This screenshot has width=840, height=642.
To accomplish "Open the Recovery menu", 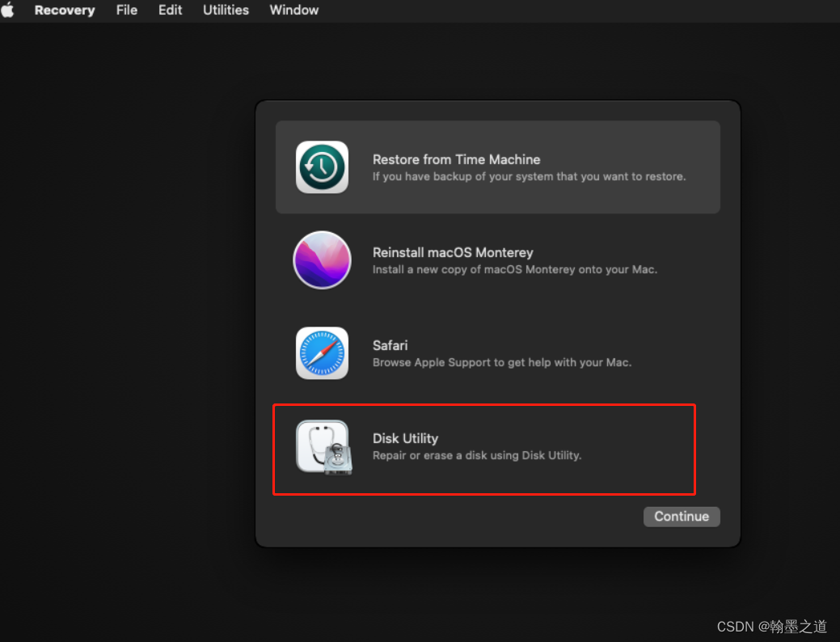I will click(65, 11).
